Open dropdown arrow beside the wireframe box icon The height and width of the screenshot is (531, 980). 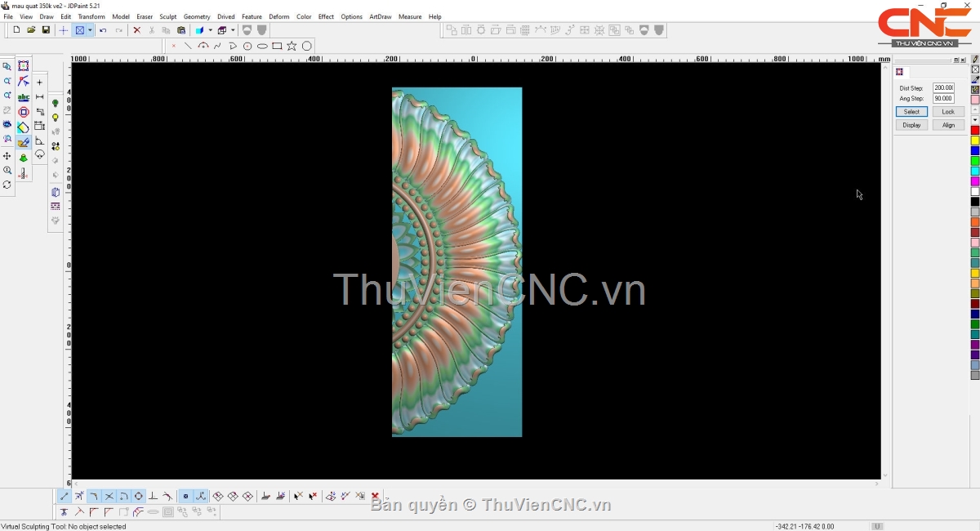point(232,30)
